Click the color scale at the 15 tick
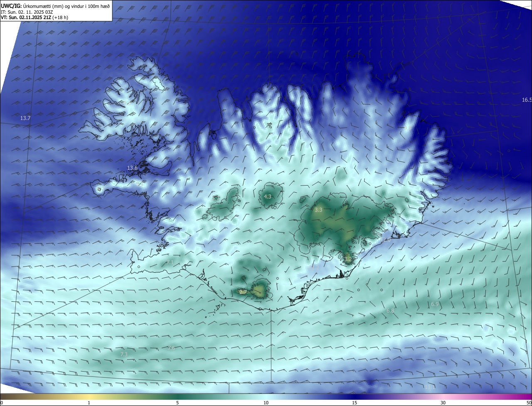Screen dimensions: 532x406 point(355,403)
